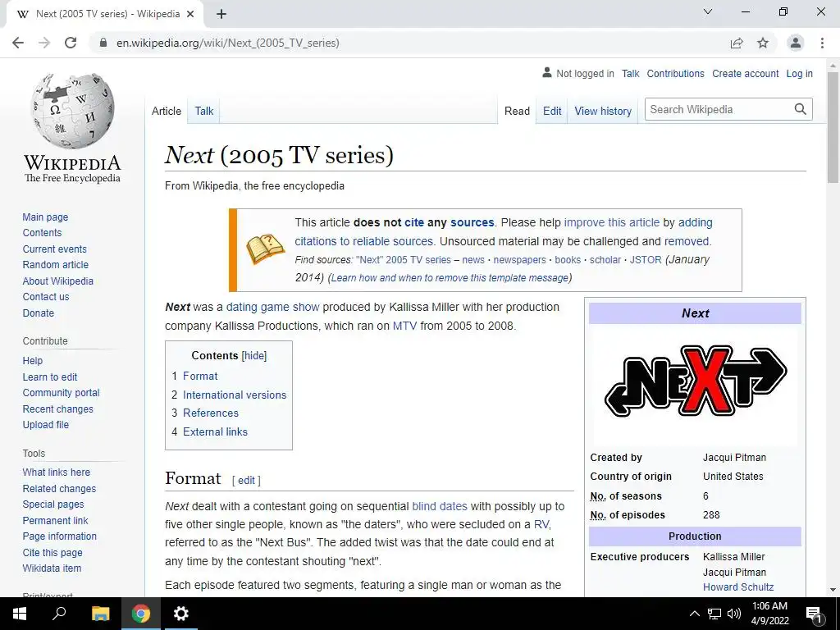Go to Main page in sidebar
The width and height of the screenshot is (840, 630).
[46, 217]
